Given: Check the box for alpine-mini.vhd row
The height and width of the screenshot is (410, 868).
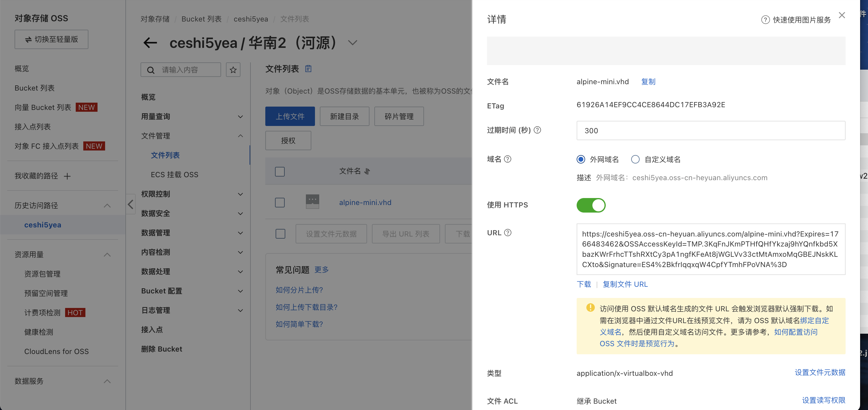Looking at the screenshot, I should (x=280, y=203).
